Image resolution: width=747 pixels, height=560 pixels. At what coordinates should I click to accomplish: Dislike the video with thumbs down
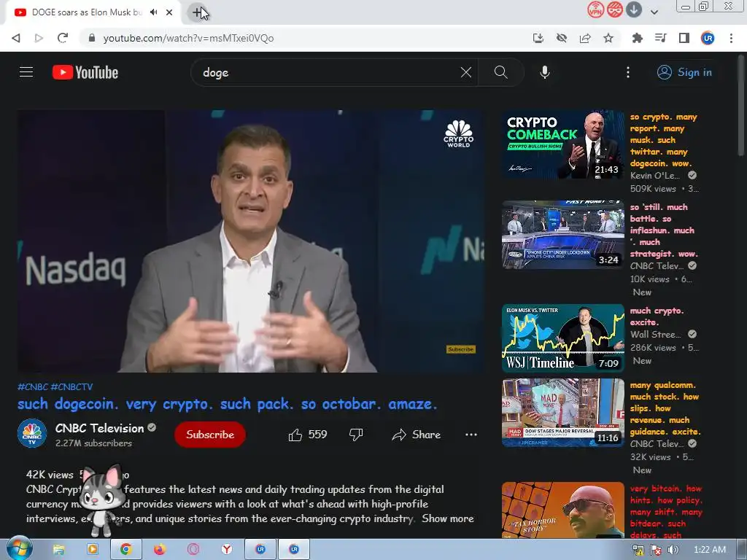[x=356, y=435]
